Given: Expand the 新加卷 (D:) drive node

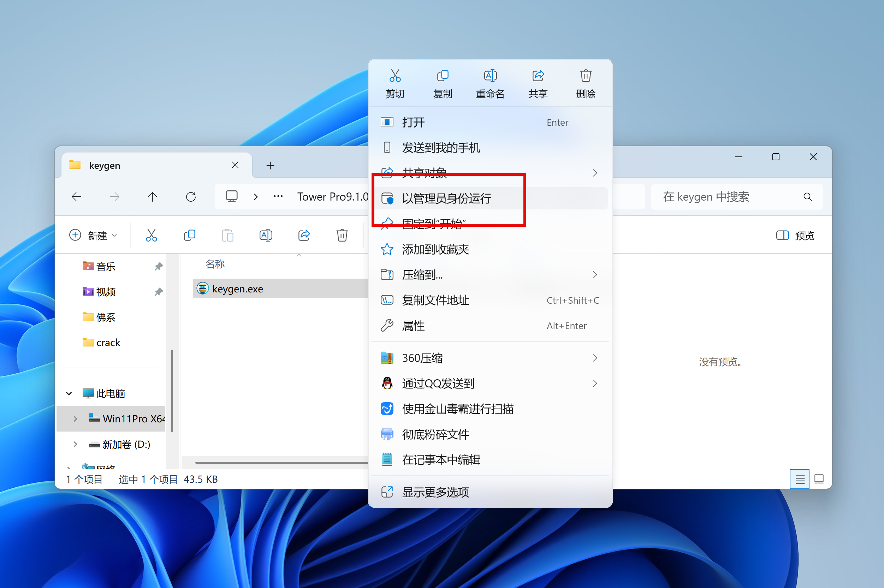Looking at the screenshot, I should click(75, 444).
